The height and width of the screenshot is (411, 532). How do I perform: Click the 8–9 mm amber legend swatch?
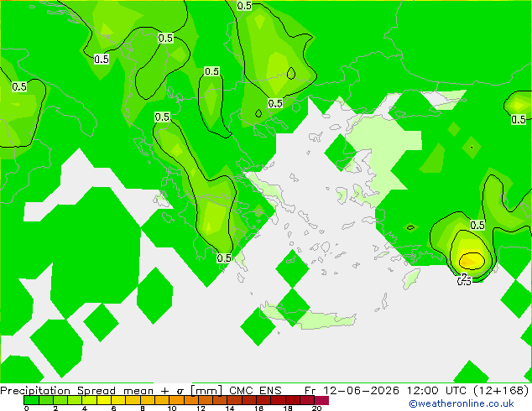tap(147, 400)
